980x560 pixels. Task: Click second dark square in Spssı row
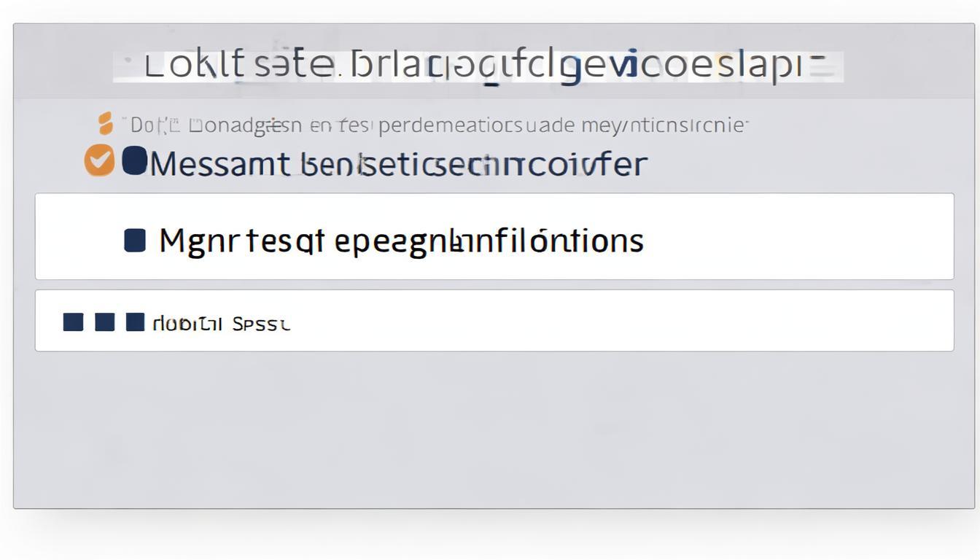(x=105, y=322)
